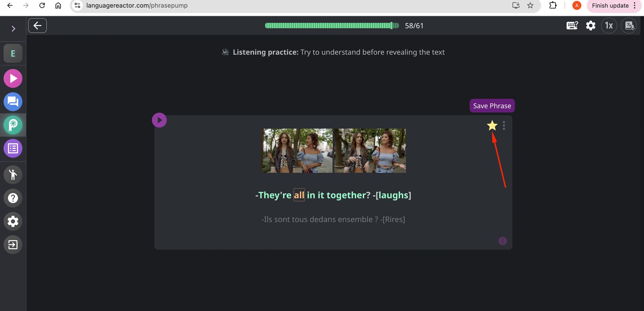Open the pink video player sidebar icon
Viewport: 644px width, 311px height.
pyautogui.click(x=13, y=79)
